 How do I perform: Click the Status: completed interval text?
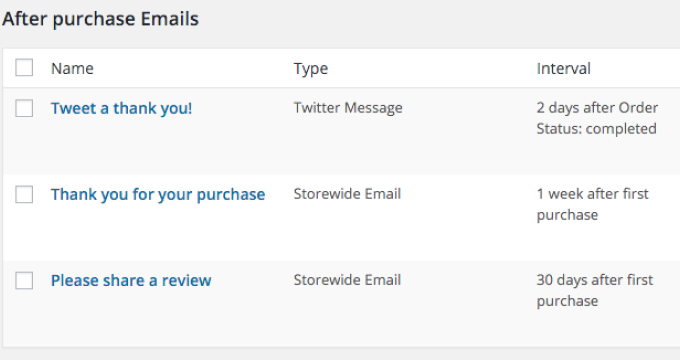[x=596, y=129]
